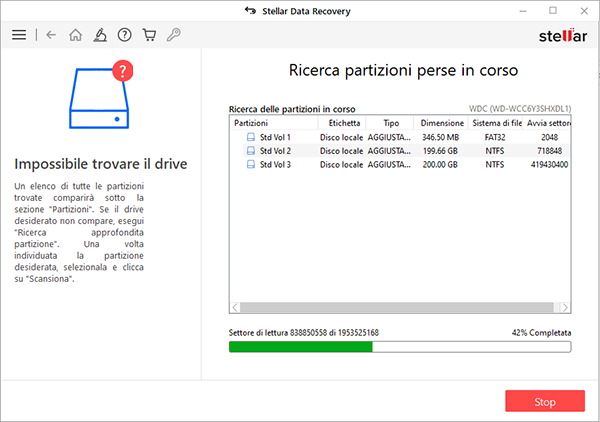Click the stellar logo
The height and width of the screenshot is (422, 600).
(563, 35)
